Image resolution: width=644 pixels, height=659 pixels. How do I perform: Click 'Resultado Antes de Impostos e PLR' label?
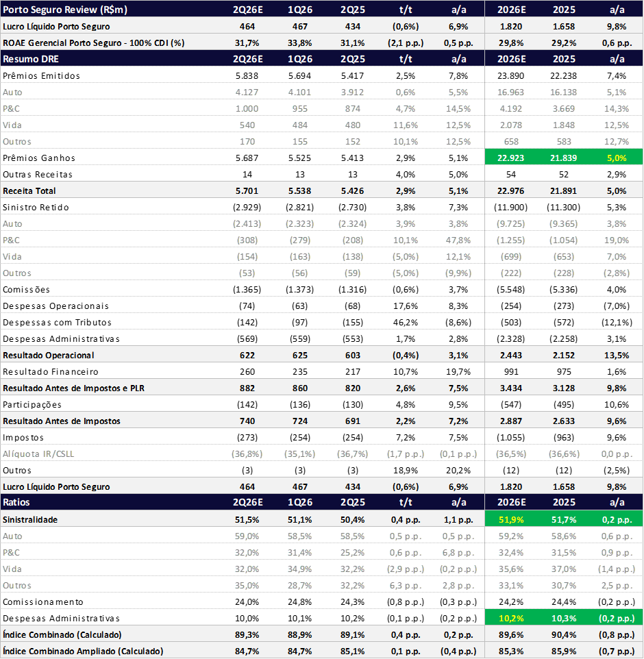point(73,388)
